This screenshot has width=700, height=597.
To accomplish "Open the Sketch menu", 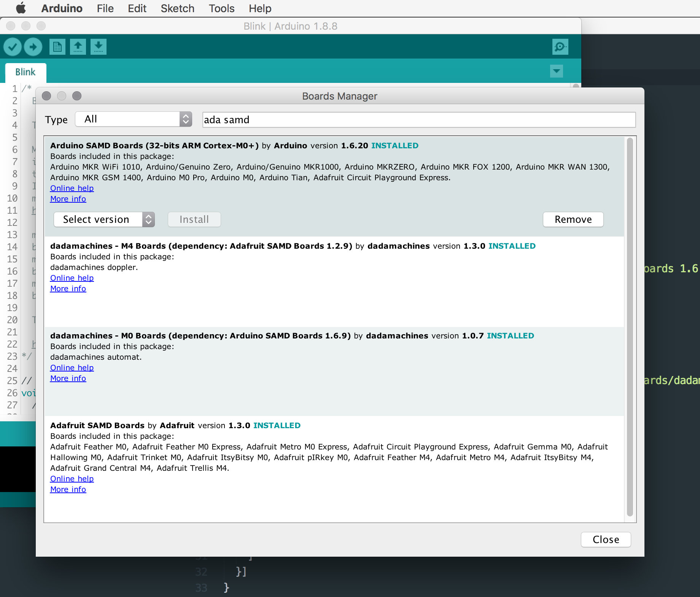I will coord(177,8).
